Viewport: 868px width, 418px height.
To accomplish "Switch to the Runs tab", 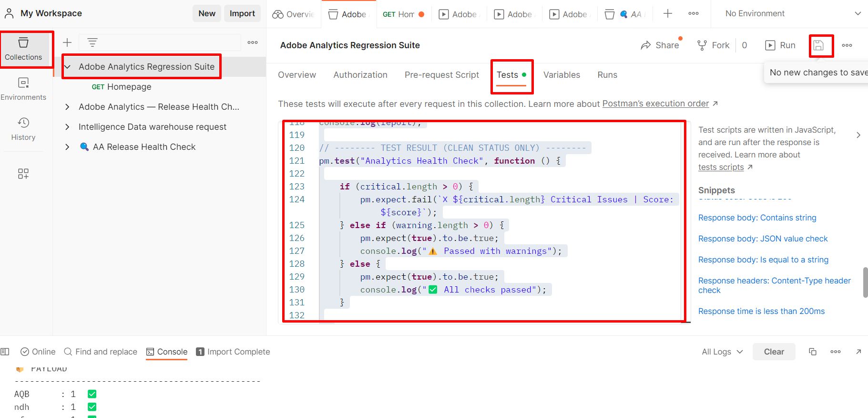I will tap(607, 75).
